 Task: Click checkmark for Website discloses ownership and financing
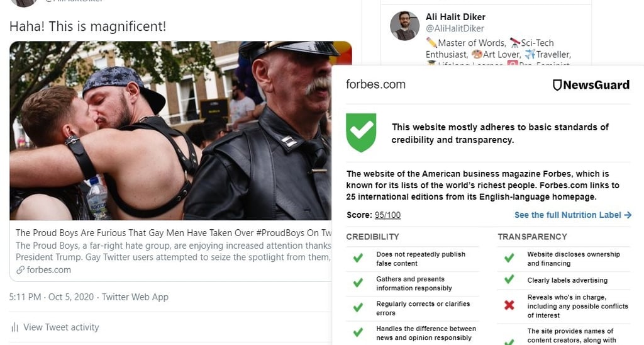509,258
